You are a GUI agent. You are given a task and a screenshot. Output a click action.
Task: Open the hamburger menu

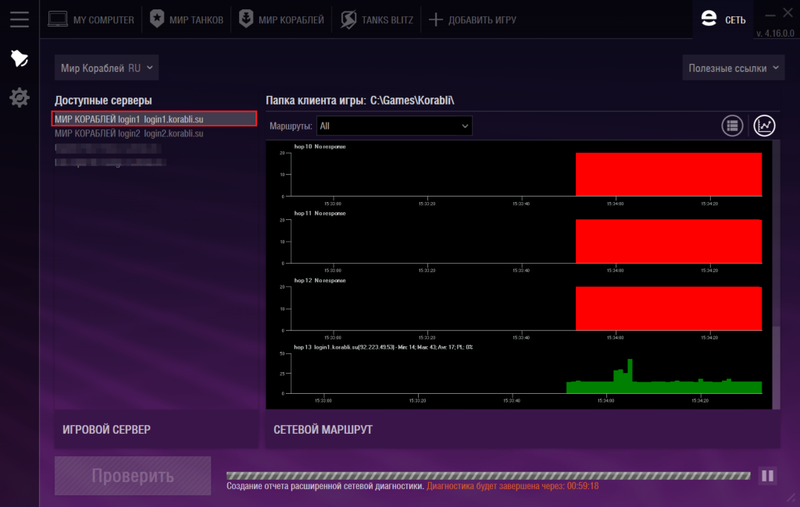pyautogui.click(x=19, y=19)
